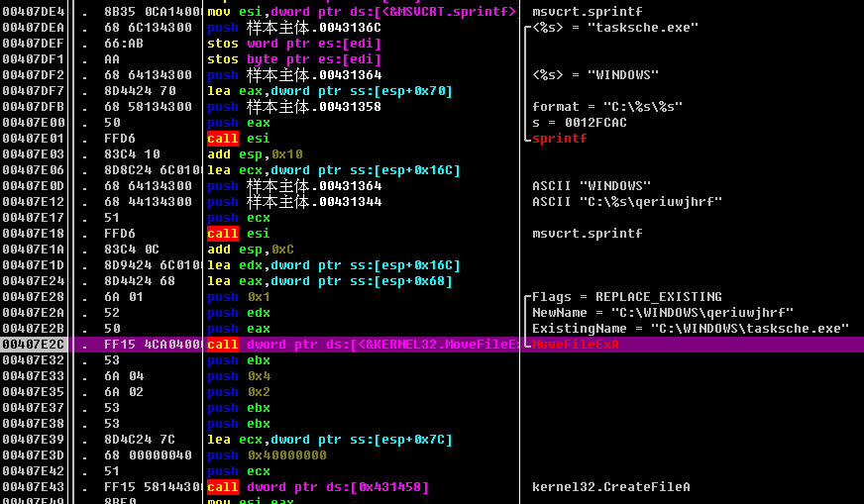This screenshot has width=864, height=504.
Task: Click the hex bytes 83C4 0C
Action: (x=127, y=250)
